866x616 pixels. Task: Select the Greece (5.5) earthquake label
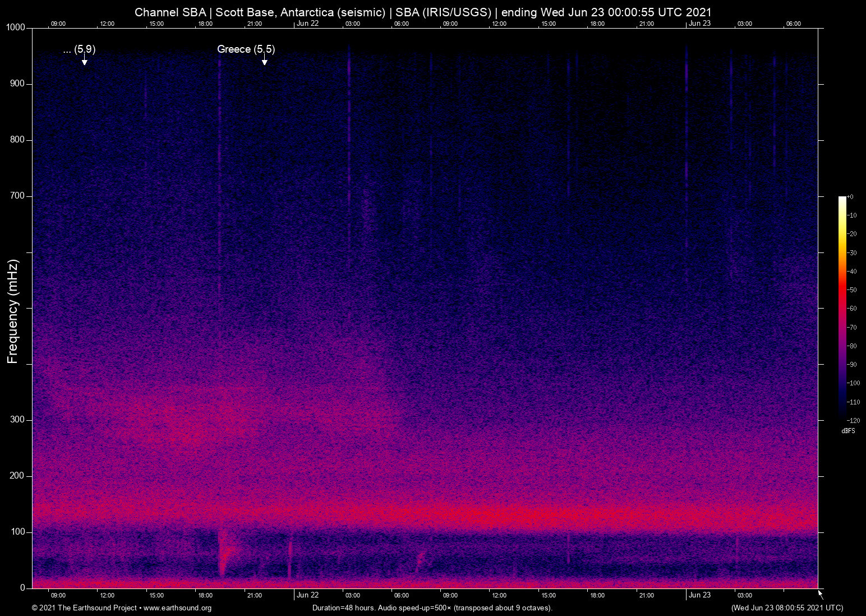pos(246,49)
